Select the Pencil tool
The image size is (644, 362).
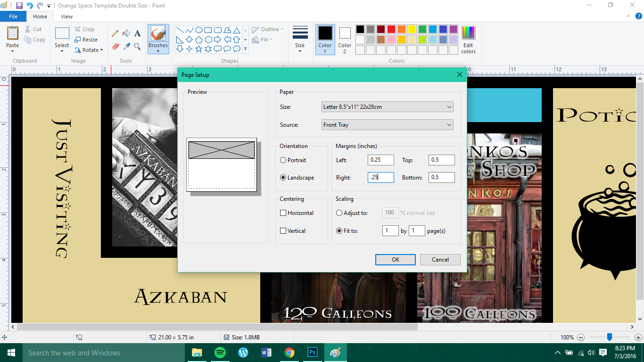115,33
